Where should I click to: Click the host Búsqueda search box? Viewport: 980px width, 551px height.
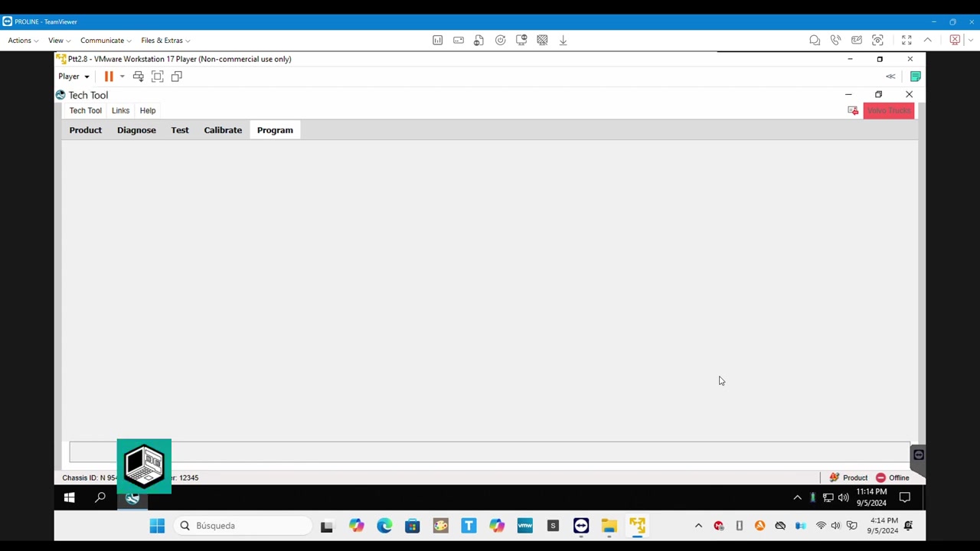tap(243, 526)
